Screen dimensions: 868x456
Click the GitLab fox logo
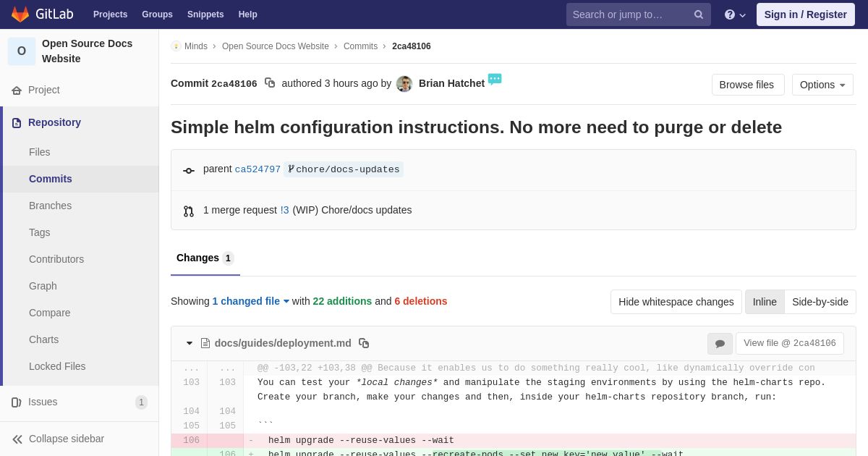coord(20,14)
